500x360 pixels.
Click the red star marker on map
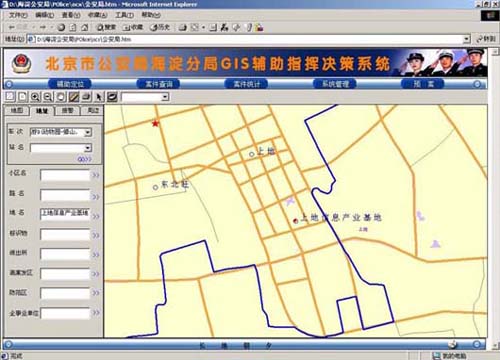pyautogui.click(x=155, y=124)
